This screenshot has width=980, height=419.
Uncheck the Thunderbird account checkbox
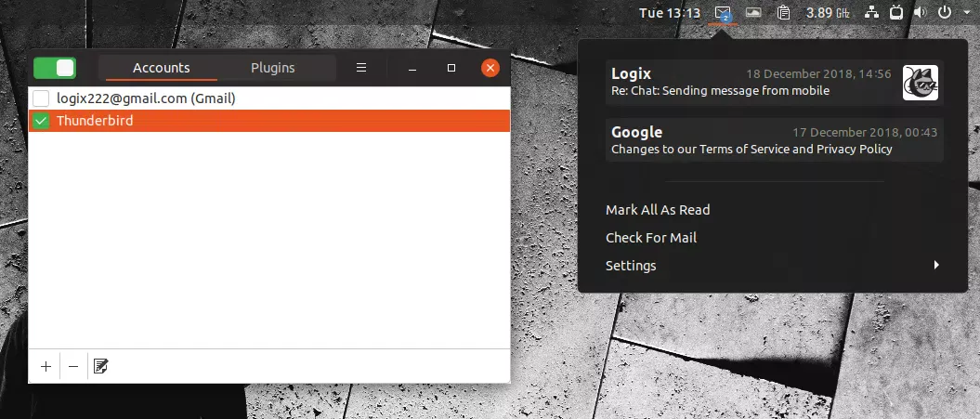(x=41, y=121)
